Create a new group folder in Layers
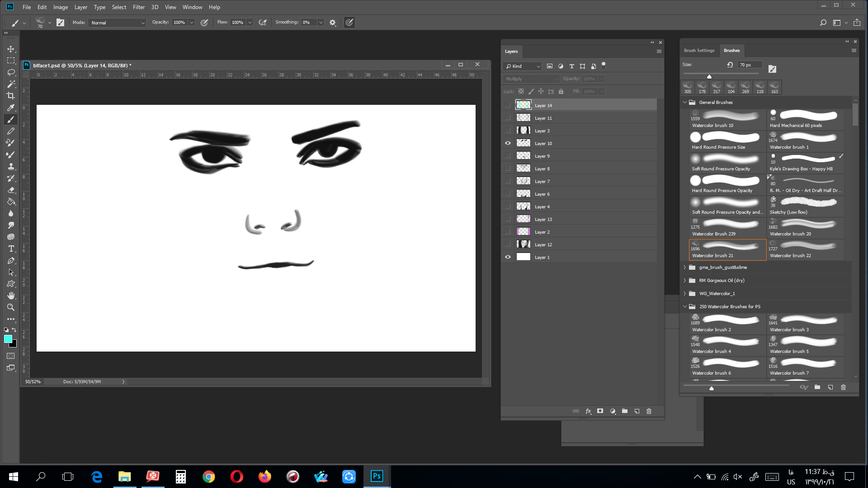Screen dimensions: 868x488 tap(625, 411)
